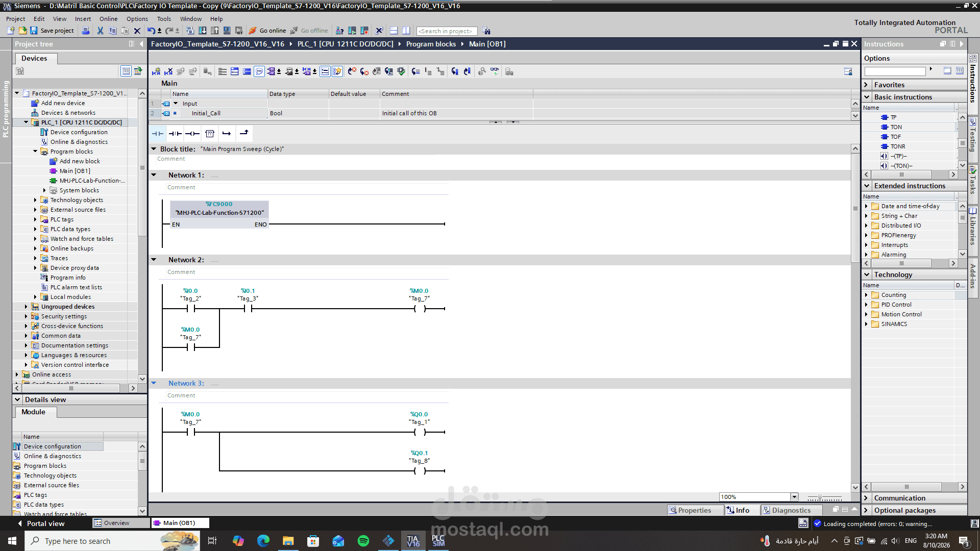980x551 pixels.
Task: Click the Cut scissors icon
Action: (100, 31)
